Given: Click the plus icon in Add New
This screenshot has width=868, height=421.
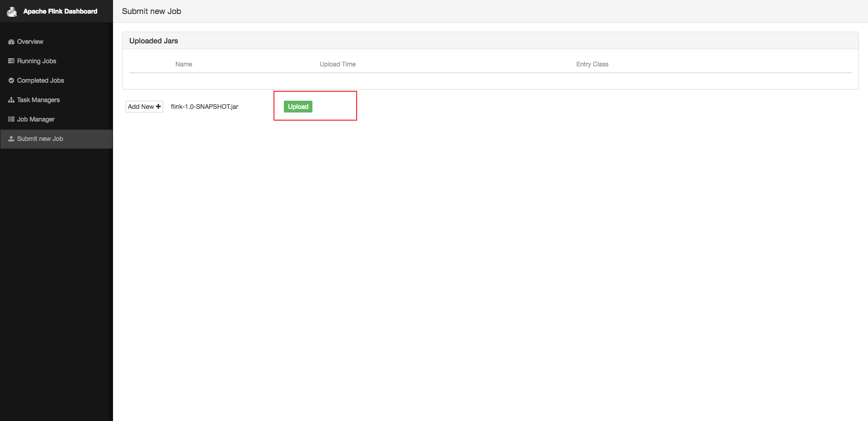Looking at the screenshot, I should tap(158, 107).
